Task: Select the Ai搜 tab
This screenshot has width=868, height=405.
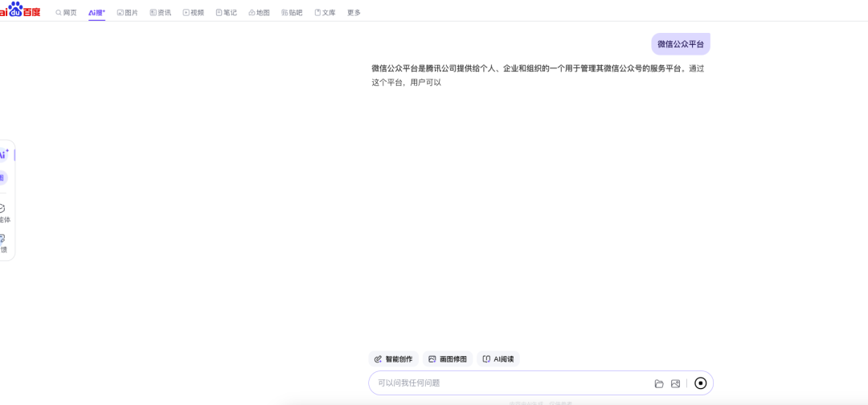Action: tap(97, 12)
